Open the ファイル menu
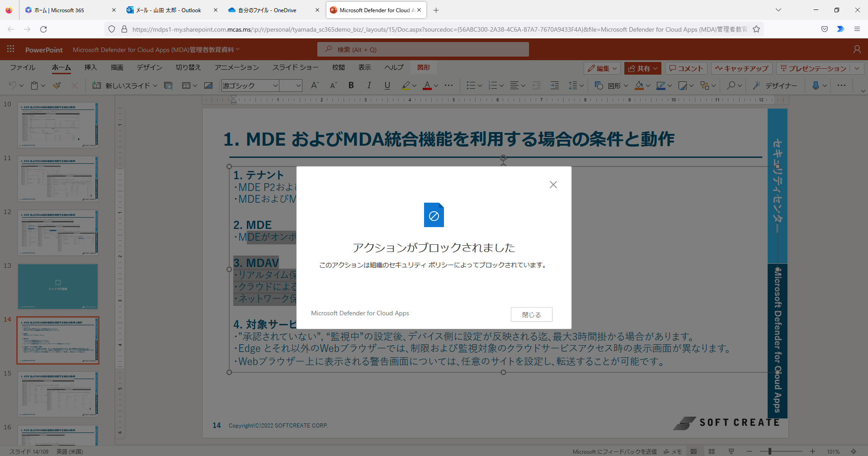This screenshot has width=868, height=456. coord(23,67)
